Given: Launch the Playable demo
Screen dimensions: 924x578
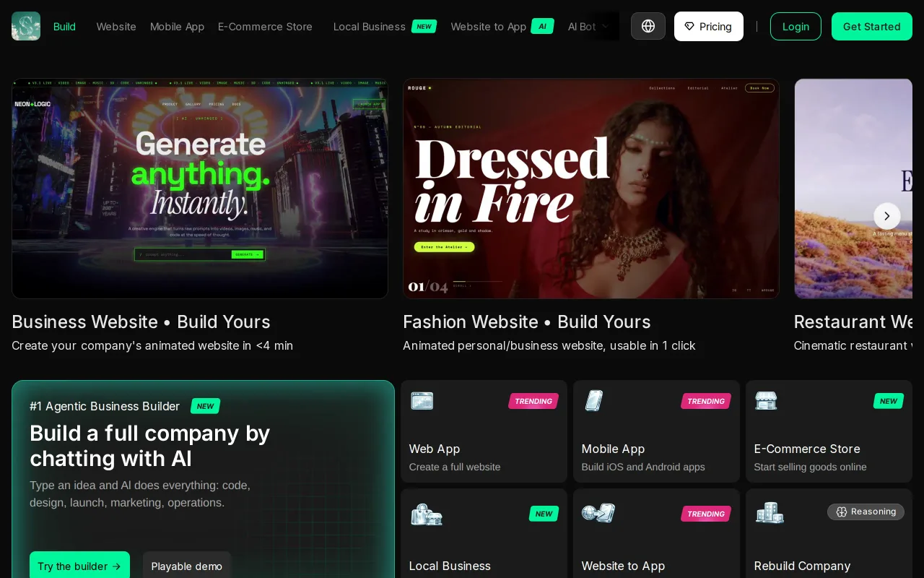Looking at the screenshot, I should click(187, 566).
